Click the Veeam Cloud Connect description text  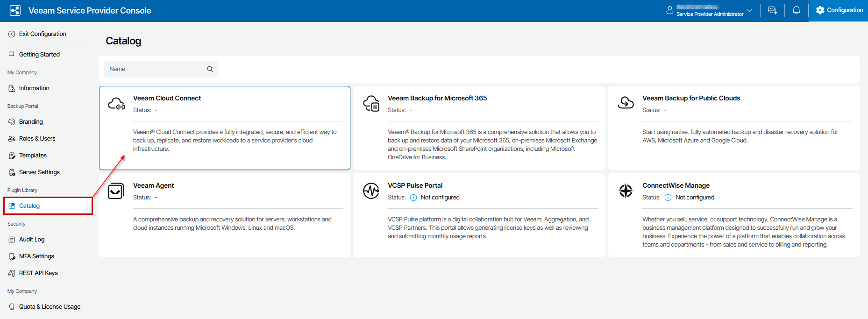click(235, 141)
